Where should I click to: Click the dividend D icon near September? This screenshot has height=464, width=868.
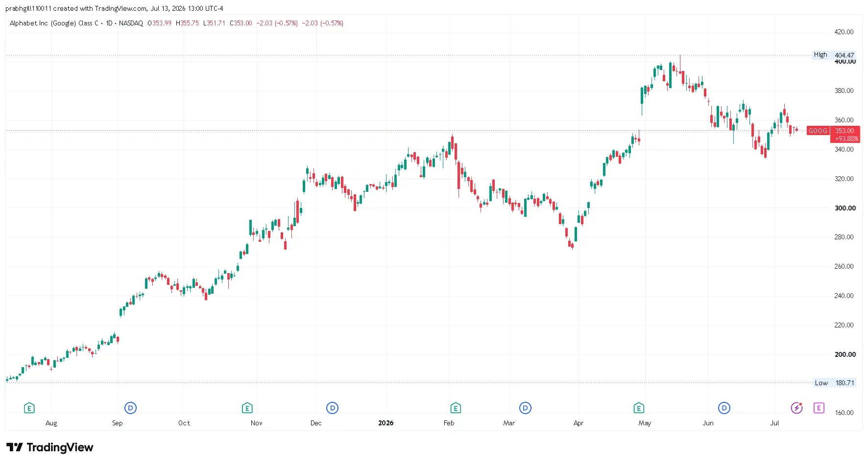[130, 408]
